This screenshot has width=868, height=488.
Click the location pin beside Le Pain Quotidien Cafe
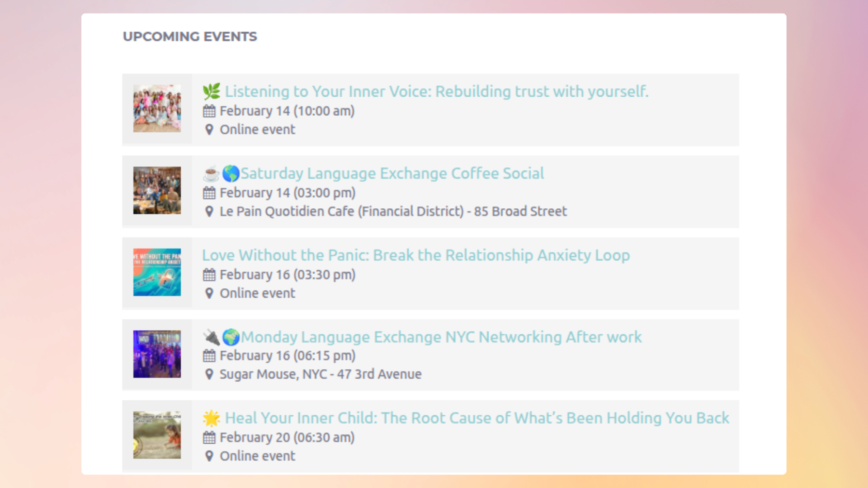click(209, 211)
